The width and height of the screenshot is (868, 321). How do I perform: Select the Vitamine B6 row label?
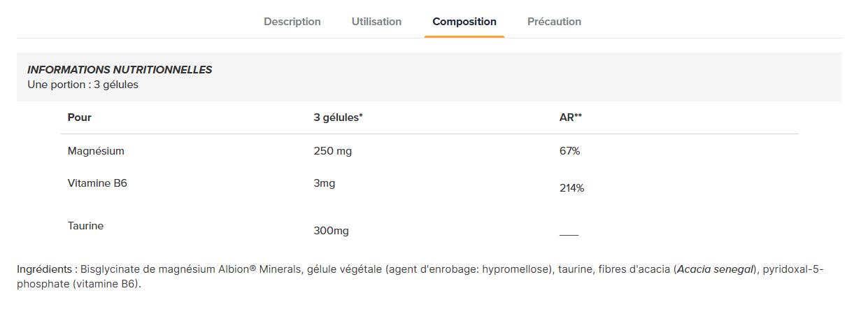click(x=97, y=183)
